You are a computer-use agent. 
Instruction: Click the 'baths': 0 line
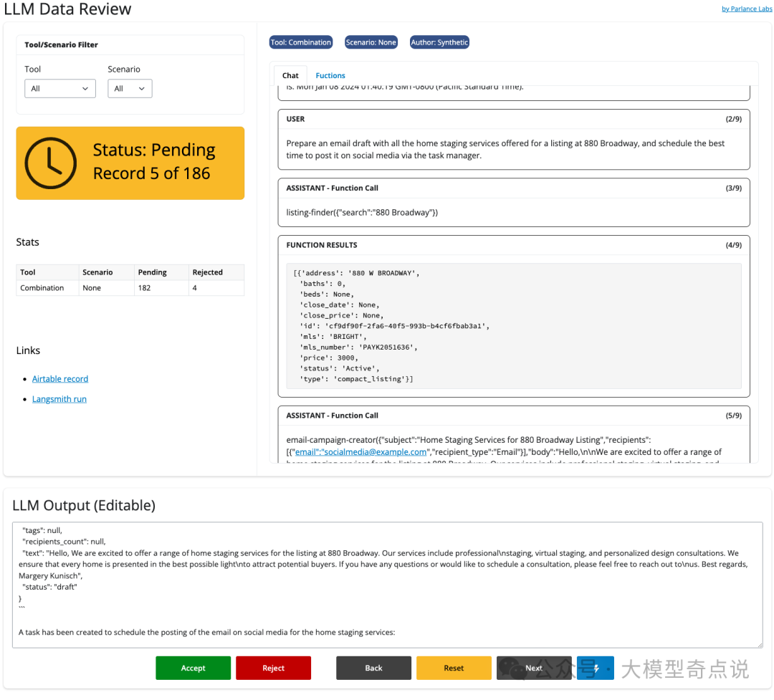point(322,284)
